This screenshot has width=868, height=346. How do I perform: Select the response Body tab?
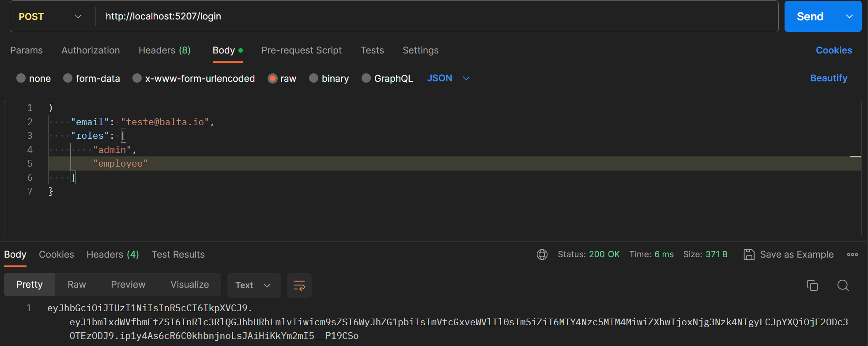click(x=15, y=255)
